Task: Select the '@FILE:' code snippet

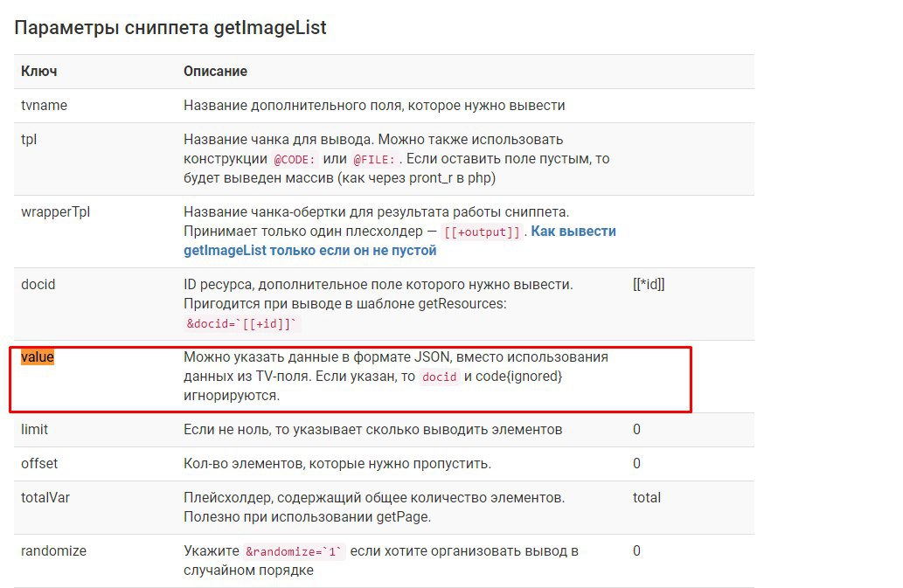Action: [374, 159]
